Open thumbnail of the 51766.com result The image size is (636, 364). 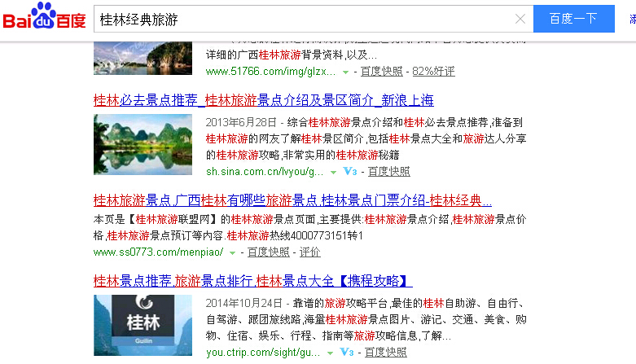coord(143,58)
